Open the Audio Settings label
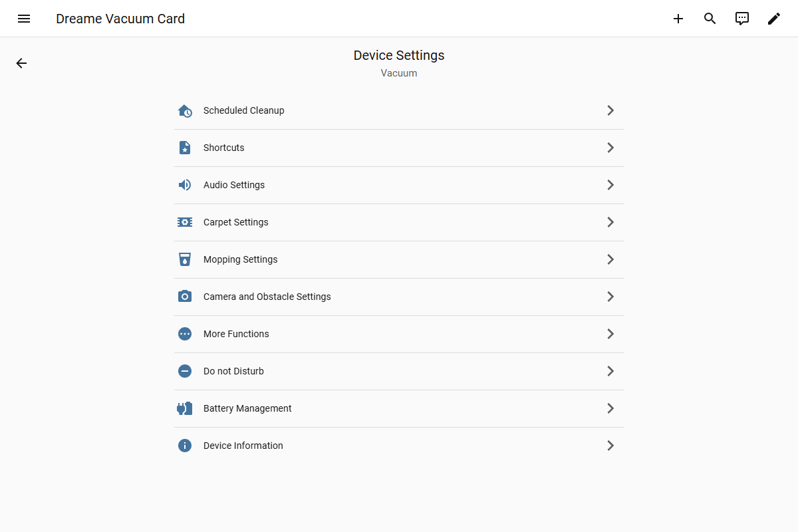Image resolution: width=798 pixels, height=532 pixels. point(234,185)
